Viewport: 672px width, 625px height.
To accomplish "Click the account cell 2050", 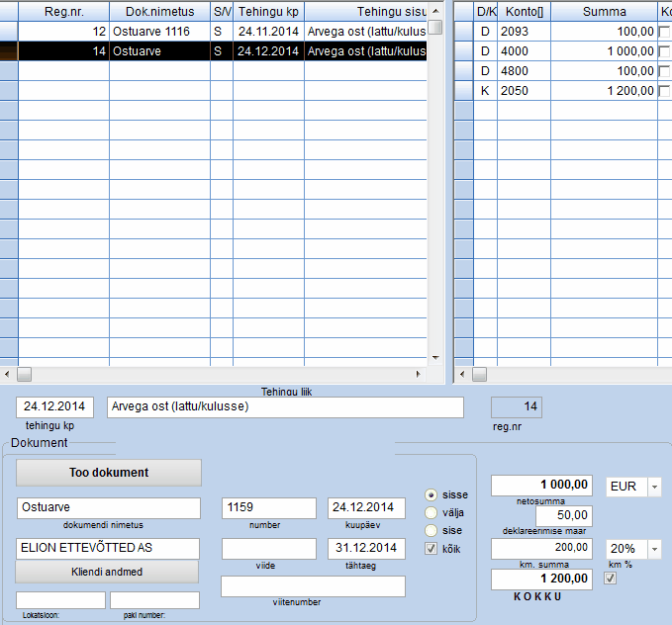I will pyautogui.click(x=524, y=91).
